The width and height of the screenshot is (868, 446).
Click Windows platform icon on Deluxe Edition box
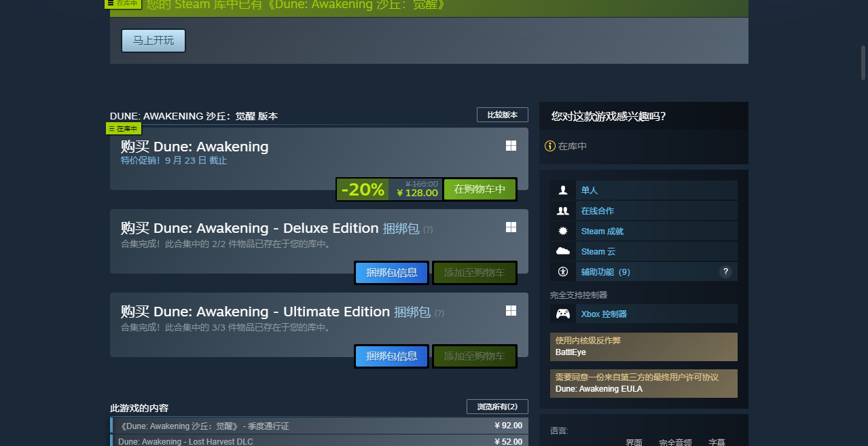point(511,227)
